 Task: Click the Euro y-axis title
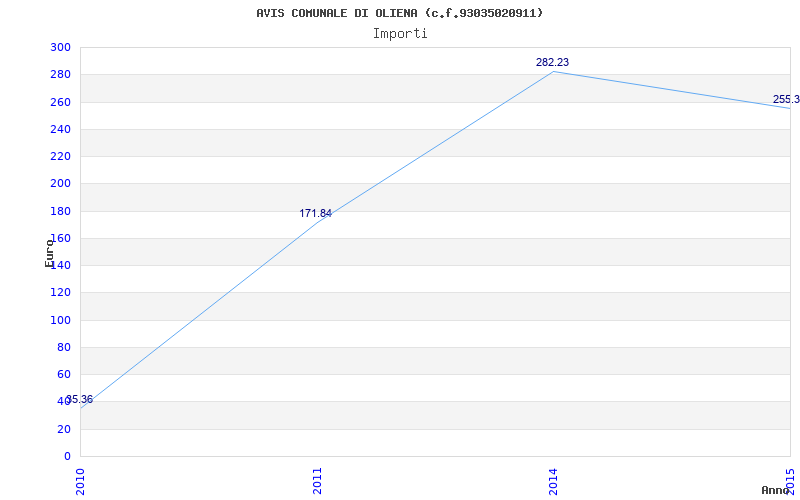(x=49, y=254)
